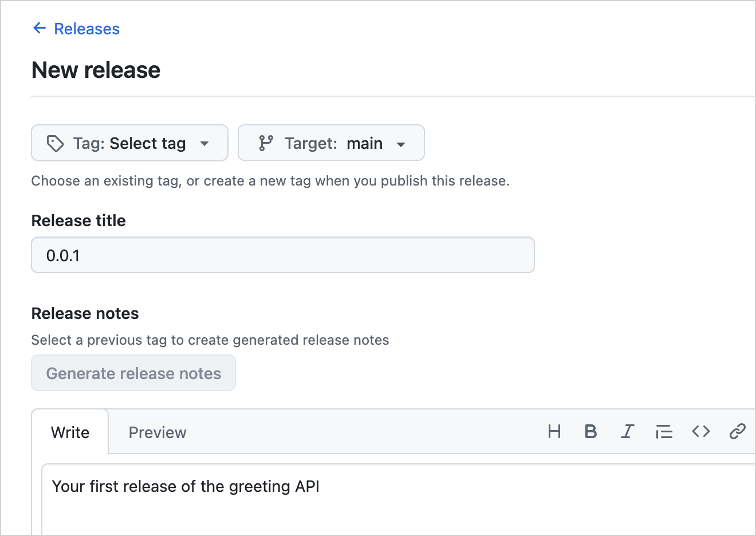This screenshot has height=536, width=756.
Task: Insert a hyperlink using the link icon
Action: point(737,432)
